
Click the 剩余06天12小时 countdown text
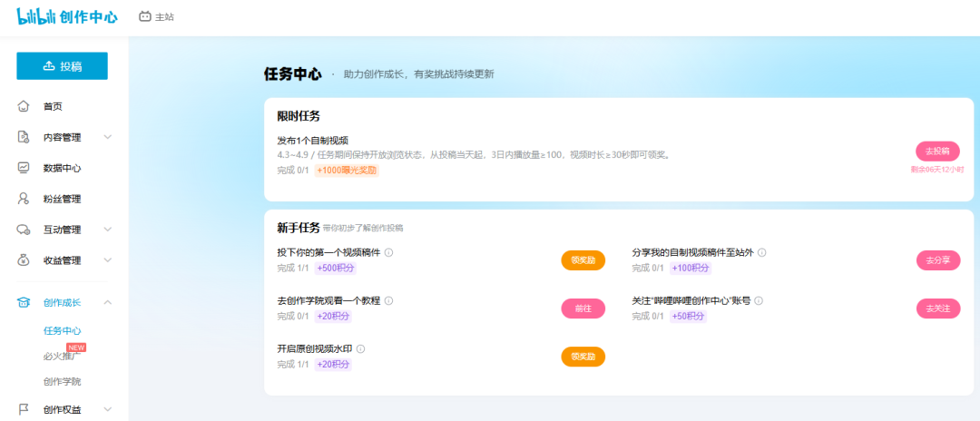tap(937, 170)
